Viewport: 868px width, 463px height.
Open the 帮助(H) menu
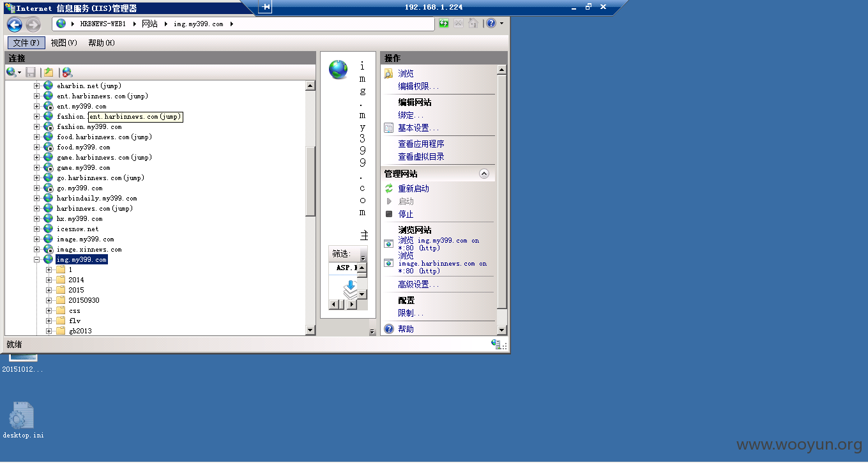(x=102, y=43)
